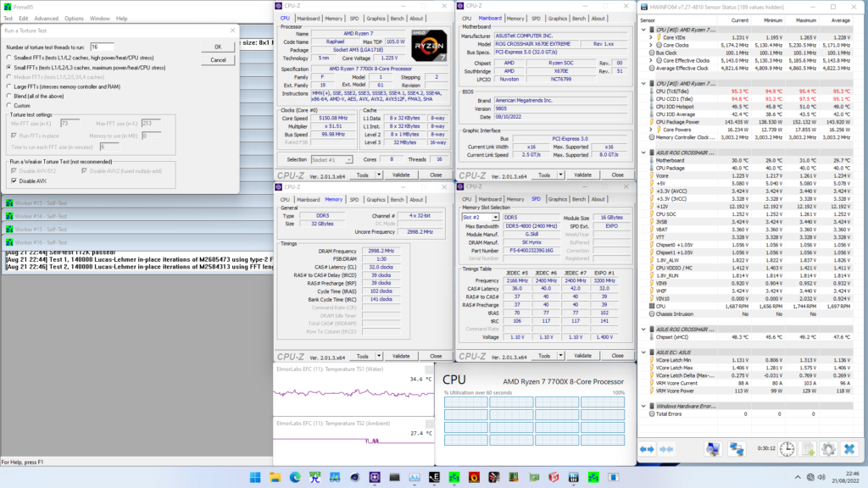
Task: Switch to Bench tab in CPU-Z CPU window
Action: click(x=397, y=19)
